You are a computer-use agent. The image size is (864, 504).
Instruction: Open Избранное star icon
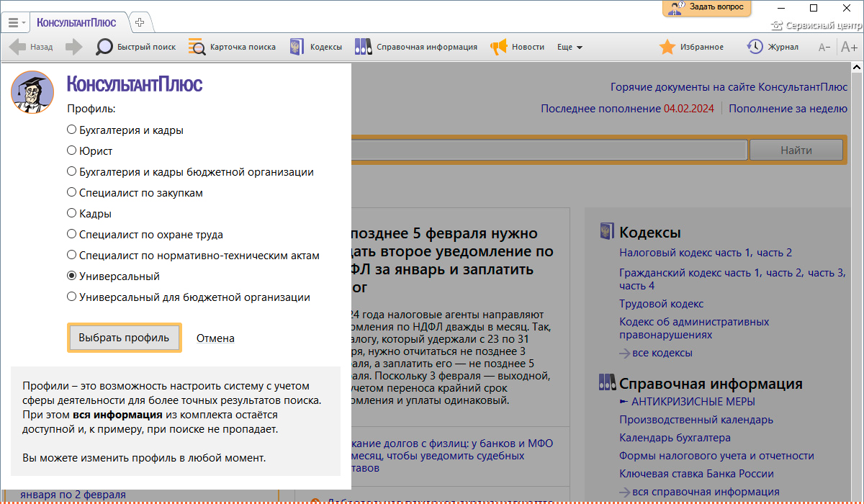[x=667, y=47]
